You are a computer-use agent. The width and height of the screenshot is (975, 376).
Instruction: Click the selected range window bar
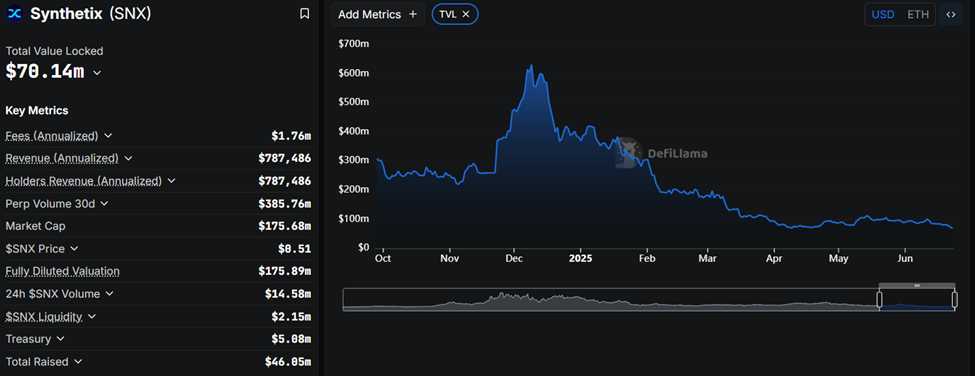[x=917, y=285]
